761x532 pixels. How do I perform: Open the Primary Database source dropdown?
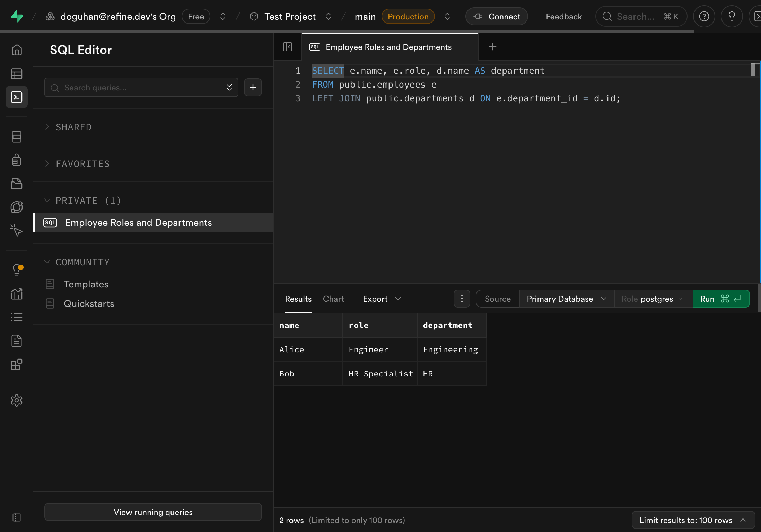click(566, 299)
